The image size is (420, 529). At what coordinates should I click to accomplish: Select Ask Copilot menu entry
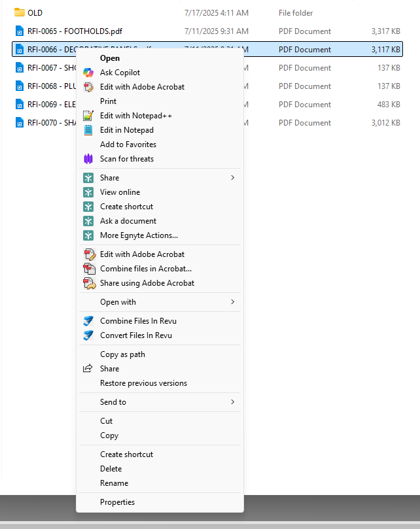tap(160, 73)
